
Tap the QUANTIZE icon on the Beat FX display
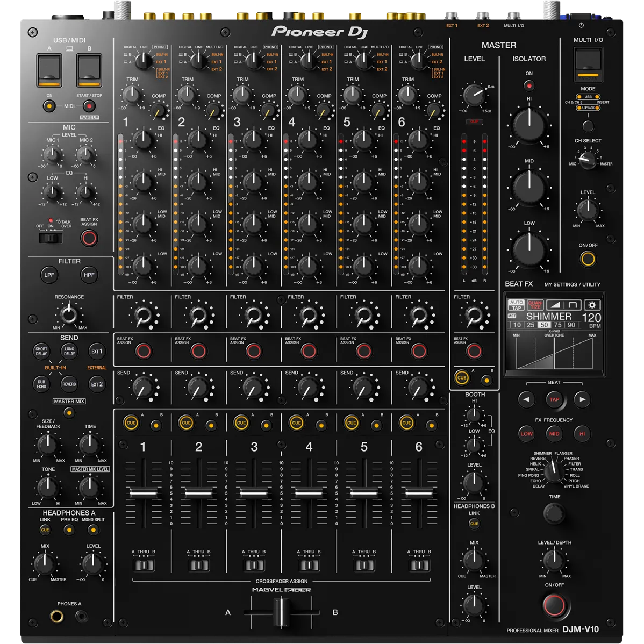pyautogui.click(x=535, y=305)
